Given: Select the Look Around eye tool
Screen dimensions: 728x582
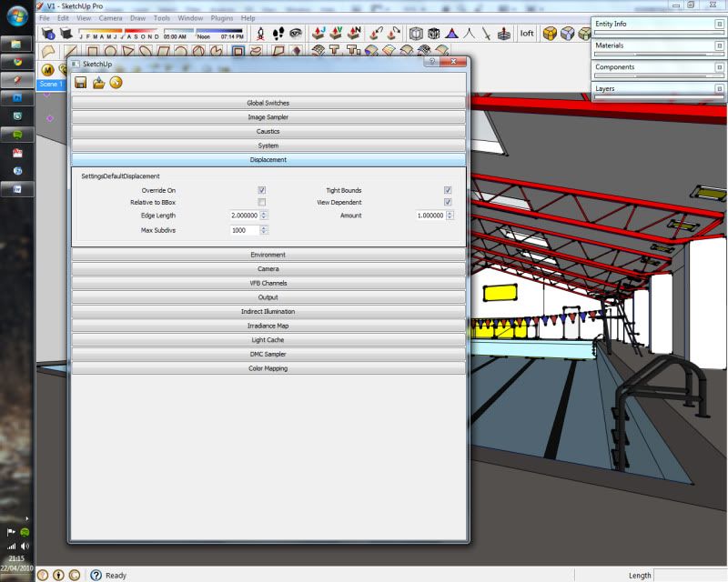Looking at the screenshot, I should [295, 33].
